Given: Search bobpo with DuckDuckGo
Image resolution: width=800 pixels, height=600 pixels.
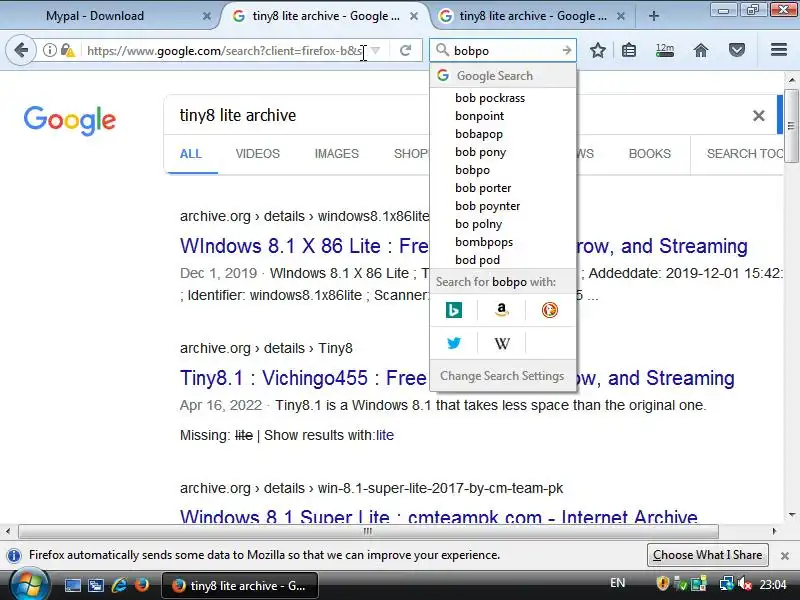Looking at the screenshot, I should (549, 310).
